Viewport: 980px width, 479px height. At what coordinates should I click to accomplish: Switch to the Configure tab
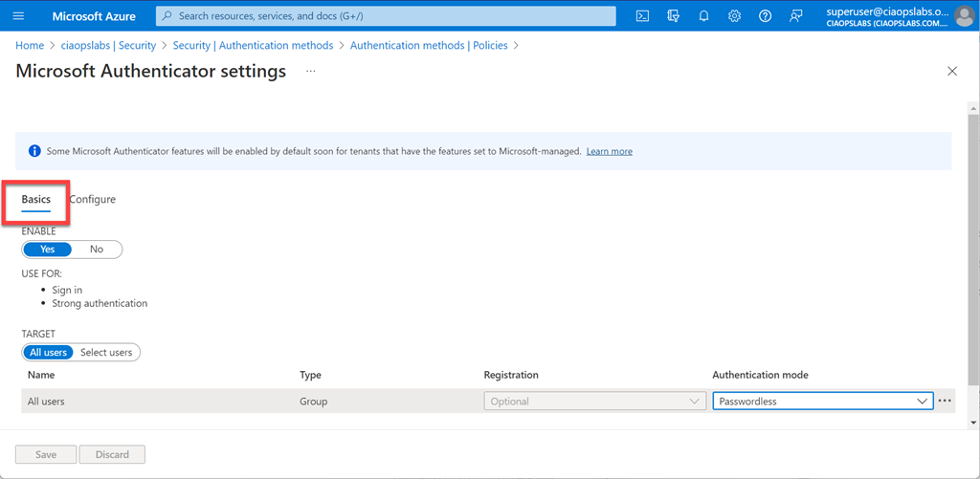(x=93, y=199)
